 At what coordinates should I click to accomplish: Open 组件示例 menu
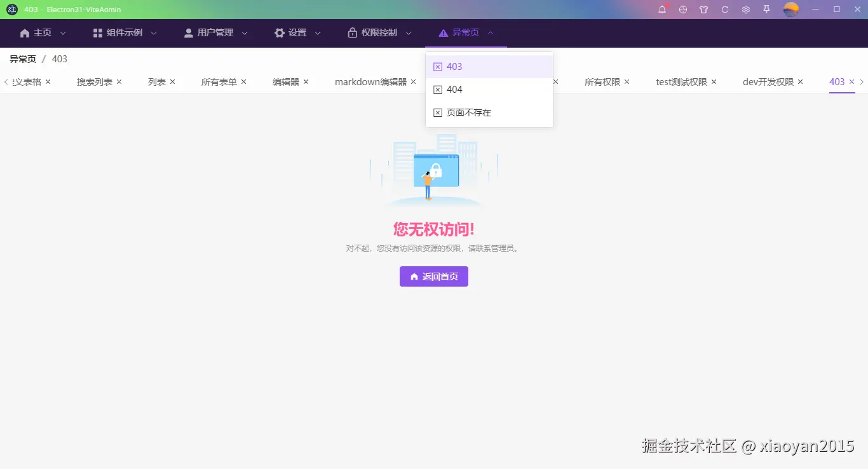pyautogui.click(x=125, y=33)
